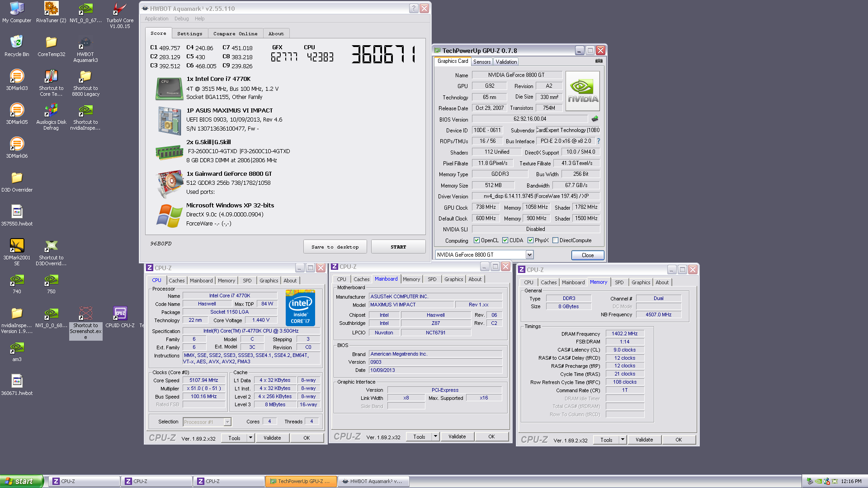Switch to TechPowerUp GPU-Z taskbar item
Viewport: 868px width, 488px height.
[x=301, y=481]
